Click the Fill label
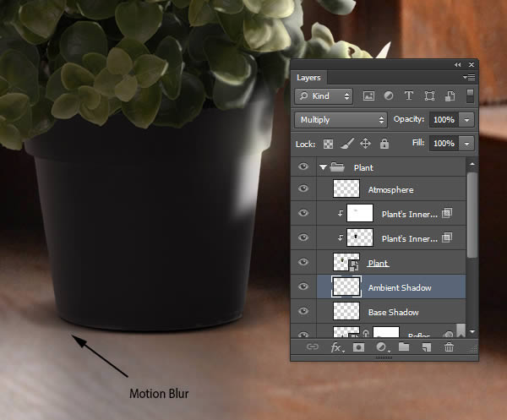The width and height of the screenshot is (507, 420). 418,143
